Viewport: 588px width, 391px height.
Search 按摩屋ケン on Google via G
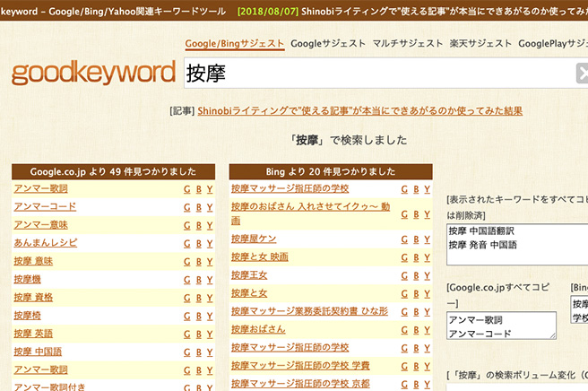[x=404, y=239]
